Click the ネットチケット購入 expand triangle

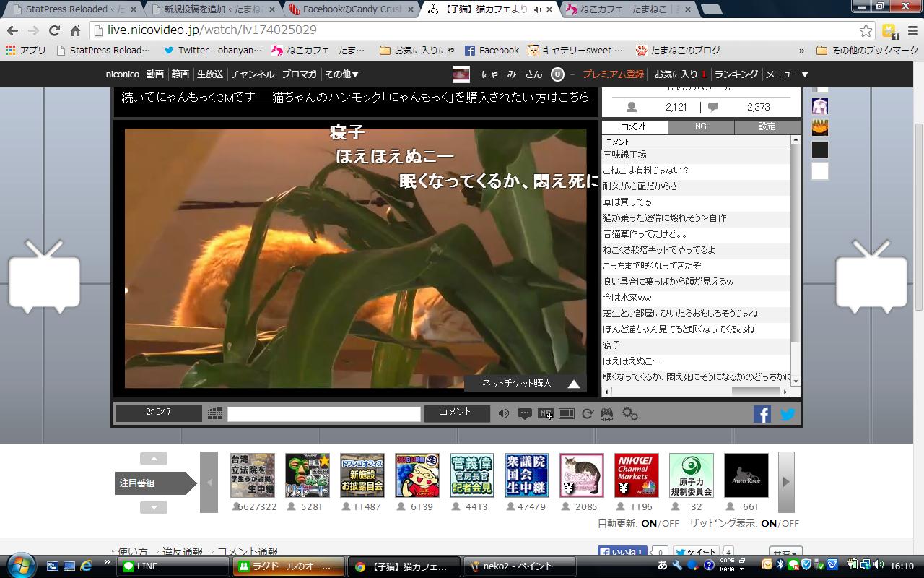[x=574, y=384]
